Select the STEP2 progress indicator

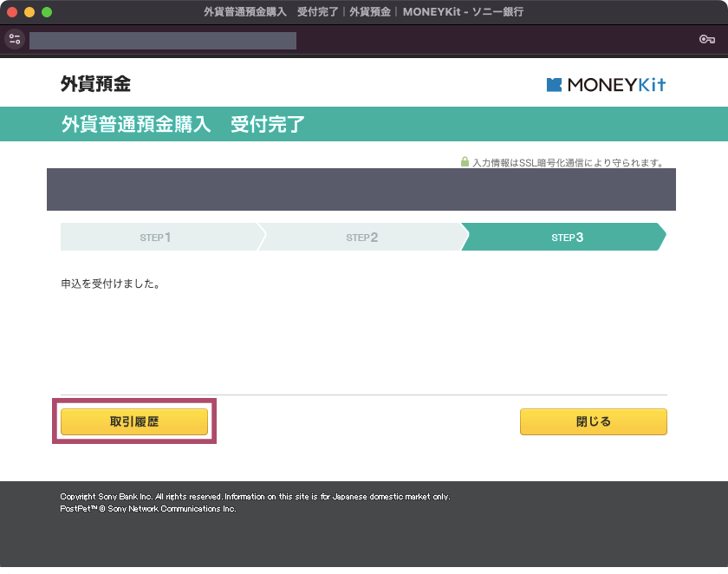tap(362, 237)
